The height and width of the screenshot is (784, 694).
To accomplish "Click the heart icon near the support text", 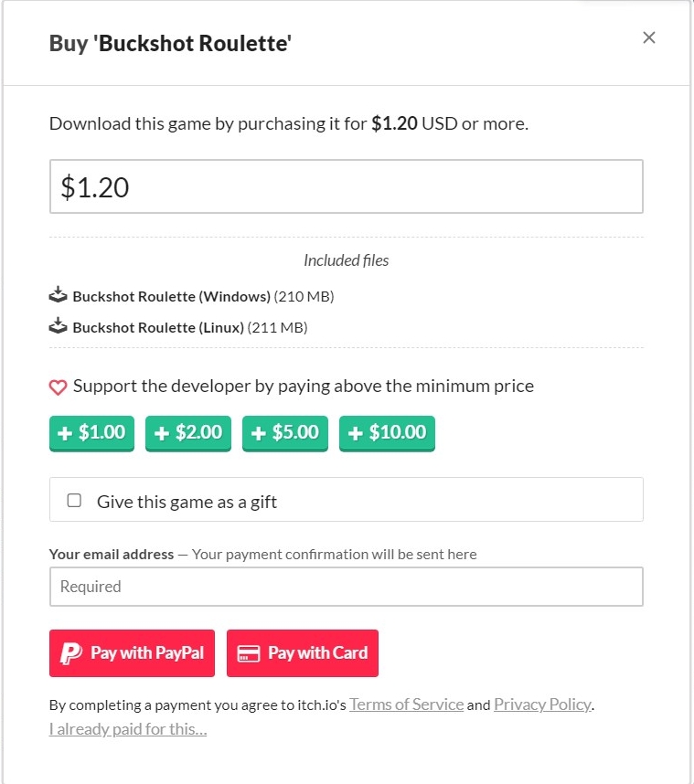I will tap(58, 387).
